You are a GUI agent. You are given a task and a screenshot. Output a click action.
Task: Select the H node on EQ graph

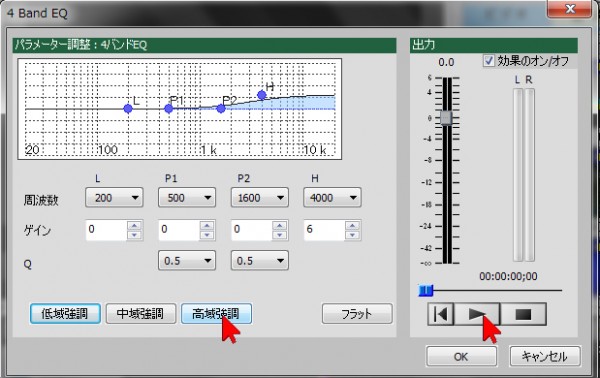point(262,94)
